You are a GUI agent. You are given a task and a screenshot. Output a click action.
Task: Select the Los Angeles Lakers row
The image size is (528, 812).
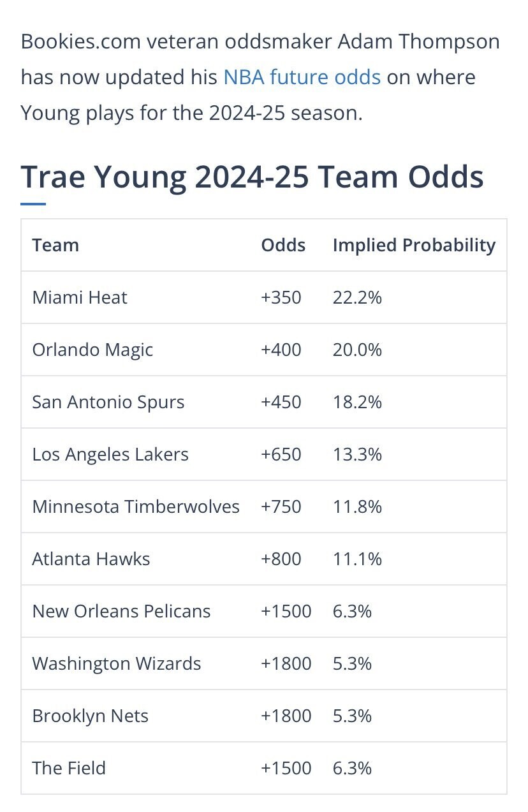pos(110,455)
